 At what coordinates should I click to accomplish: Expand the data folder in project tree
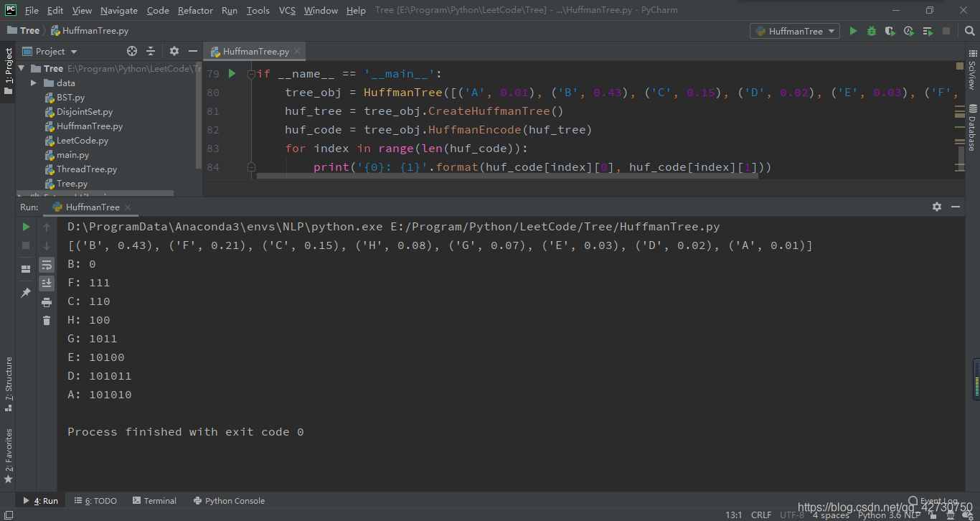click(34, 83)
